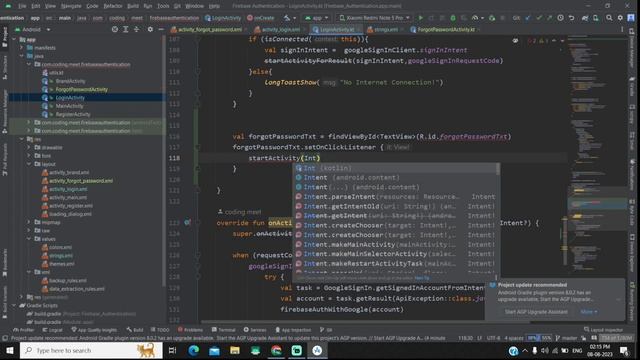The width and height of the screenshot is (640, 360).
Task: Open More dropdown in update notification
Action: tap(589, 312)
